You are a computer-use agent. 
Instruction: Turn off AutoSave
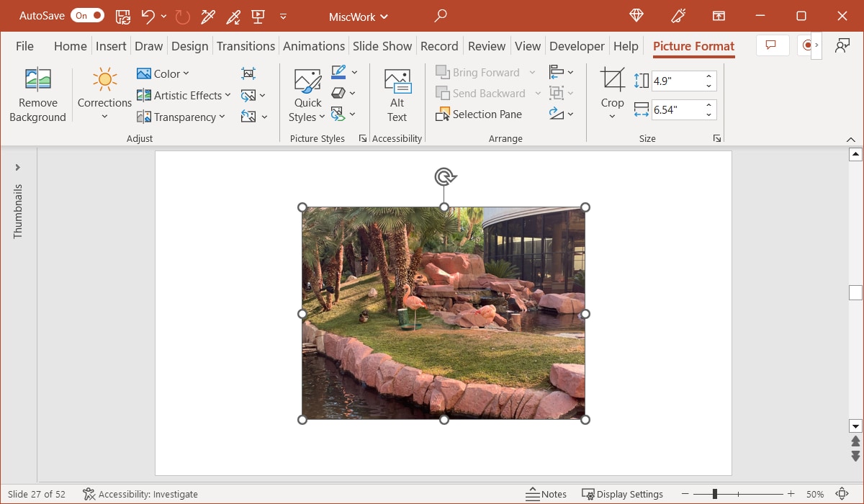(x=86, y=14)
